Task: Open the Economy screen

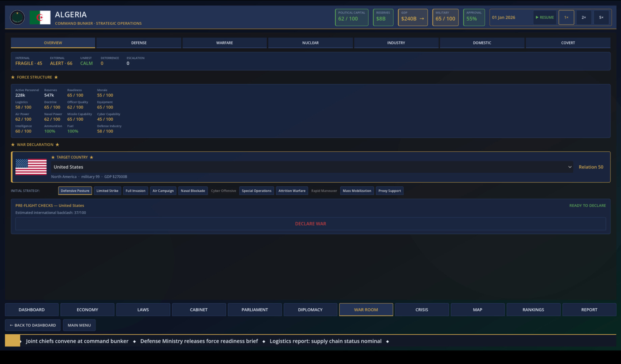Action: point(87,309)
